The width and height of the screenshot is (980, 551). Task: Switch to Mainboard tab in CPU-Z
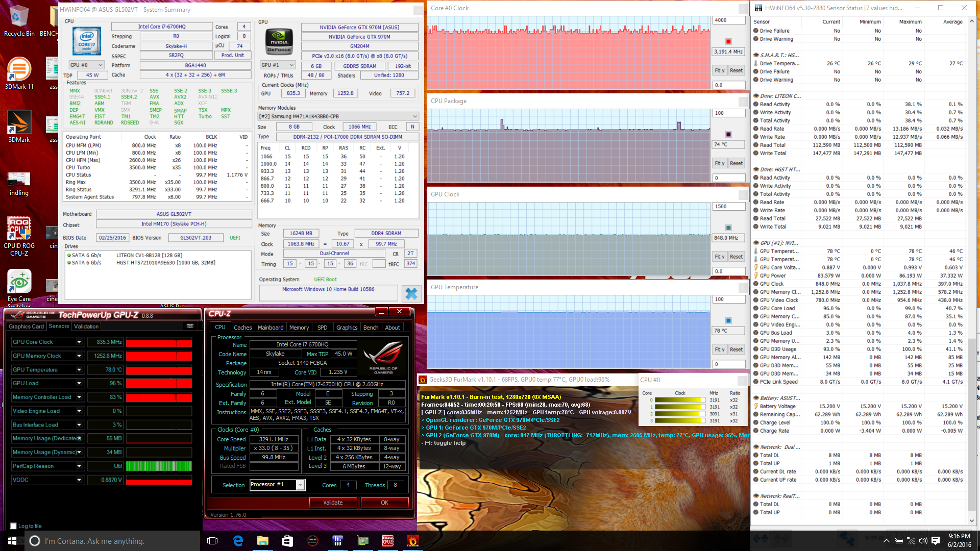[271, 328]
